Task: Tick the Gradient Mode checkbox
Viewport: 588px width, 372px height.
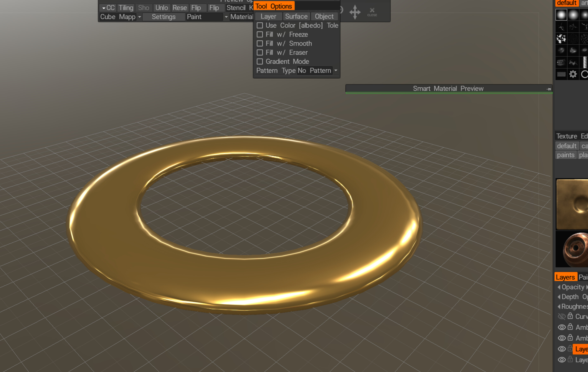Action: (x=260, y=61)
